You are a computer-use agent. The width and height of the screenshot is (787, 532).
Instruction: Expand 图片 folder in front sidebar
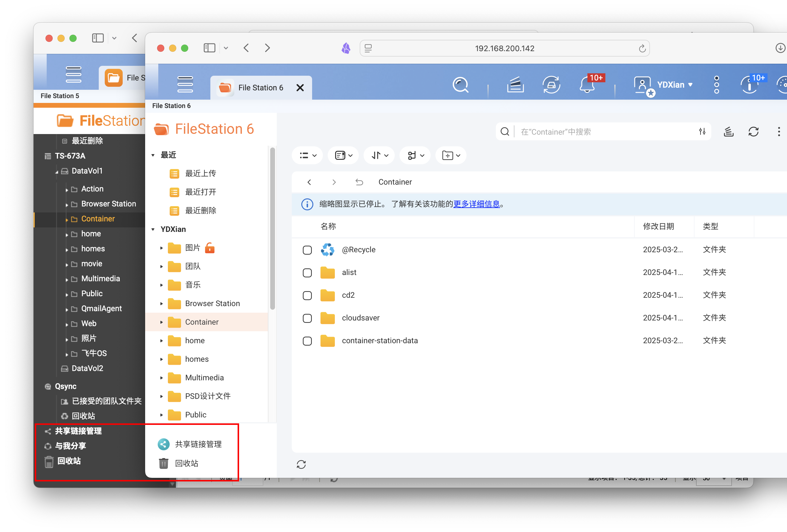pyautogui.click(x=162, y=248)
